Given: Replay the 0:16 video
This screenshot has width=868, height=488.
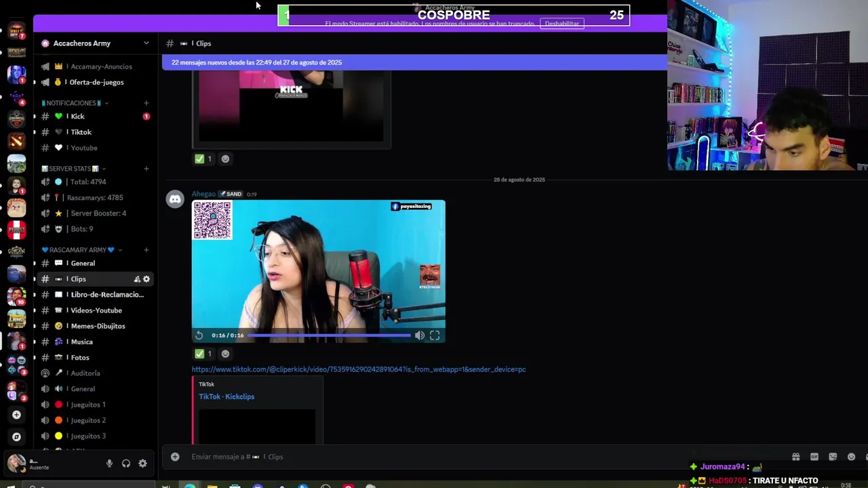Looking at the screenshot, I should (199, 335).
